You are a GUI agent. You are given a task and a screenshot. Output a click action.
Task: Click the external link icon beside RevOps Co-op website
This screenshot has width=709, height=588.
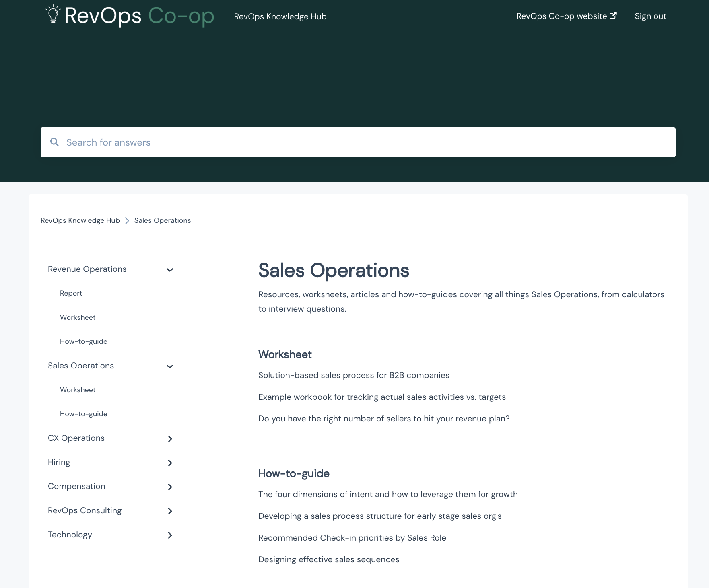click(x=613, y=15)
